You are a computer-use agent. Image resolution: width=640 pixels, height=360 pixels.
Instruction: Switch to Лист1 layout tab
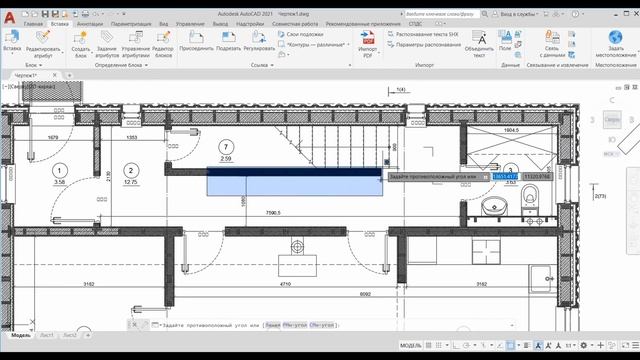47,335
